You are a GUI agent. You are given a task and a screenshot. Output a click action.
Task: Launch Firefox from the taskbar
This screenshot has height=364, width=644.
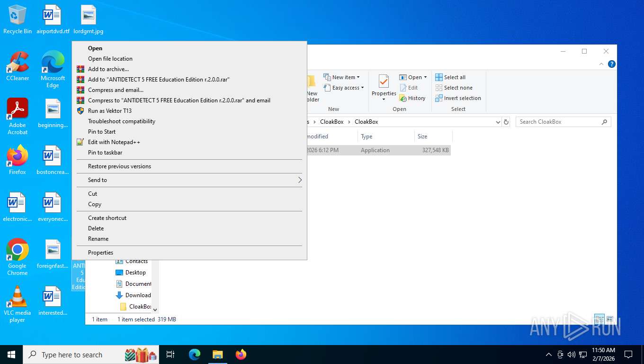[241, 355]
